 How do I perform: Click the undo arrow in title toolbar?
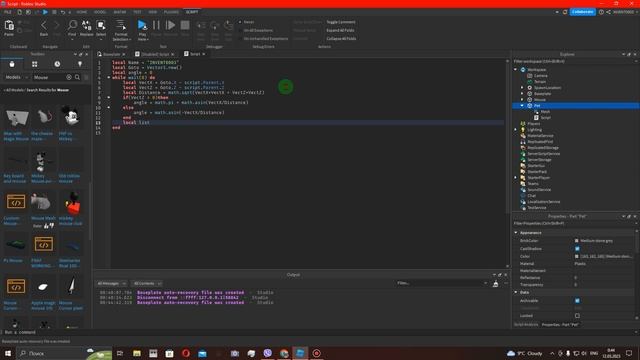[x=63, y=12]
